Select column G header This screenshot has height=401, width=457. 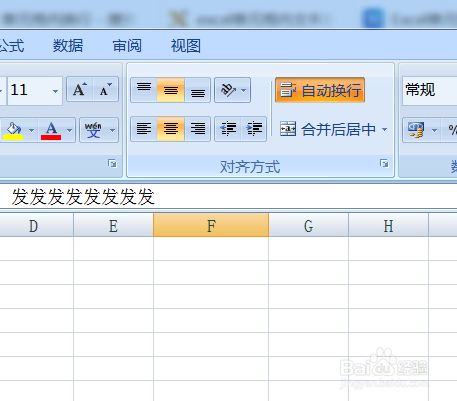click(x=309, y=226)
